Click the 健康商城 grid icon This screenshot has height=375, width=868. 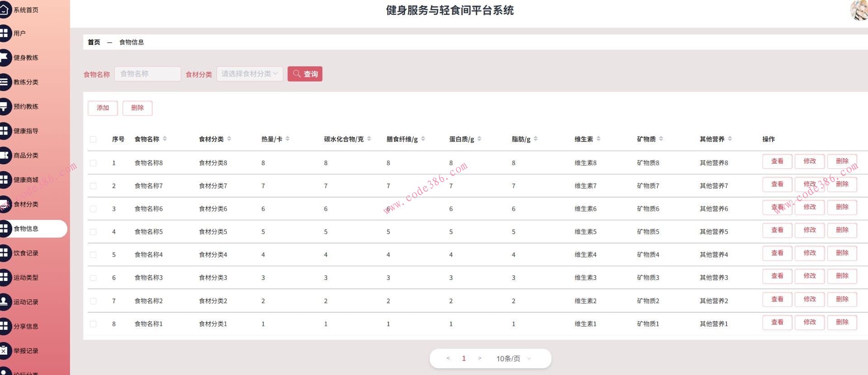pos(4,180)
